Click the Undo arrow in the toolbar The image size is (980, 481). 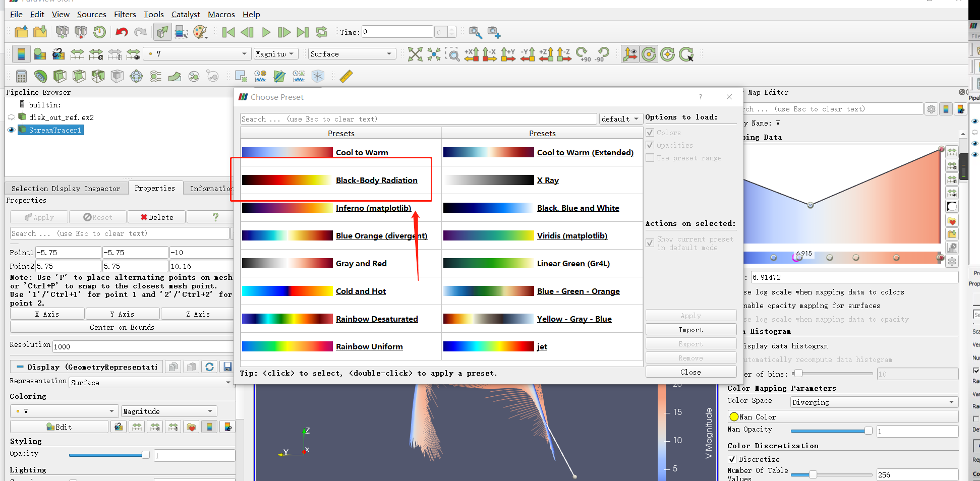pyautogui.click(x=121, y=32)
